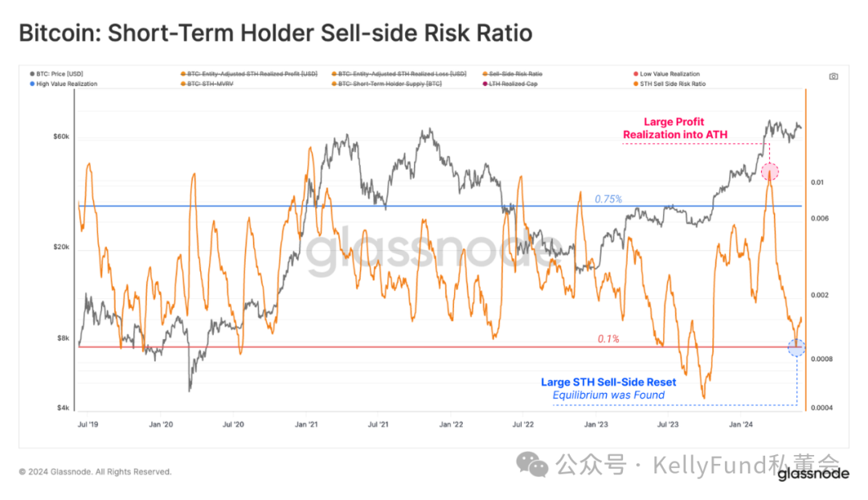
Task: Toggle High Value Realization legend entry
Action: [x=63, y=84]
